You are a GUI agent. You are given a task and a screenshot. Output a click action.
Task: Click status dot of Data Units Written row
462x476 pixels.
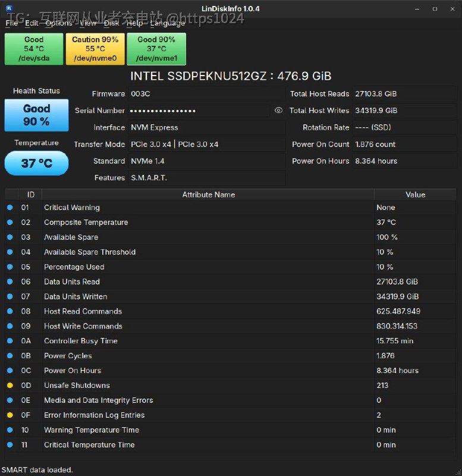tap(10, 296)
